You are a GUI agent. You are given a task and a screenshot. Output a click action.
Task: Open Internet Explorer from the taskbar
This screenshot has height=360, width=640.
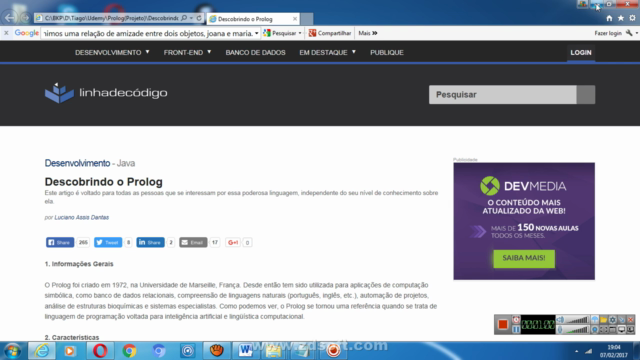click(42, 351)
